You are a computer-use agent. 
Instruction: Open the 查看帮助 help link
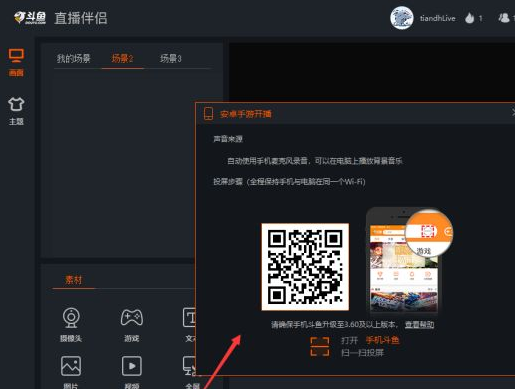pyautogui.click(x=419, y=324)
